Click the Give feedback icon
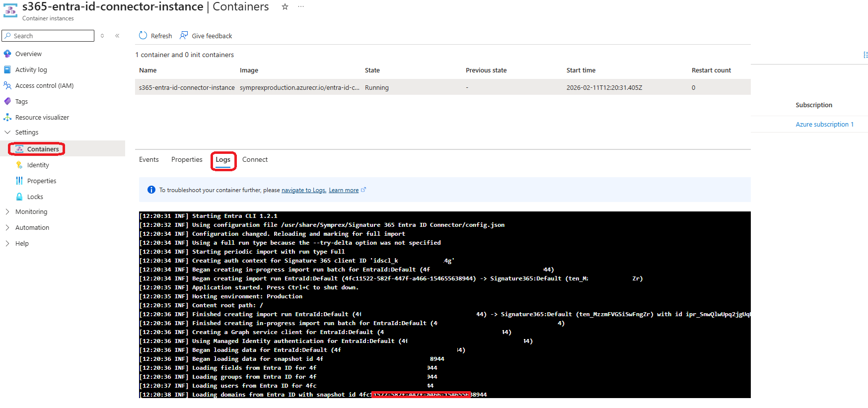868x408 pixels. [x=184, y=35]
